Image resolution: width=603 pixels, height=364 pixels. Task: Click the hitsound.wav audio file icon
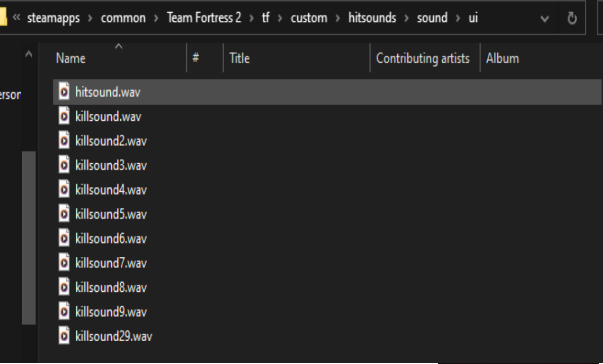pyautogui.click(x=63, y=92)
